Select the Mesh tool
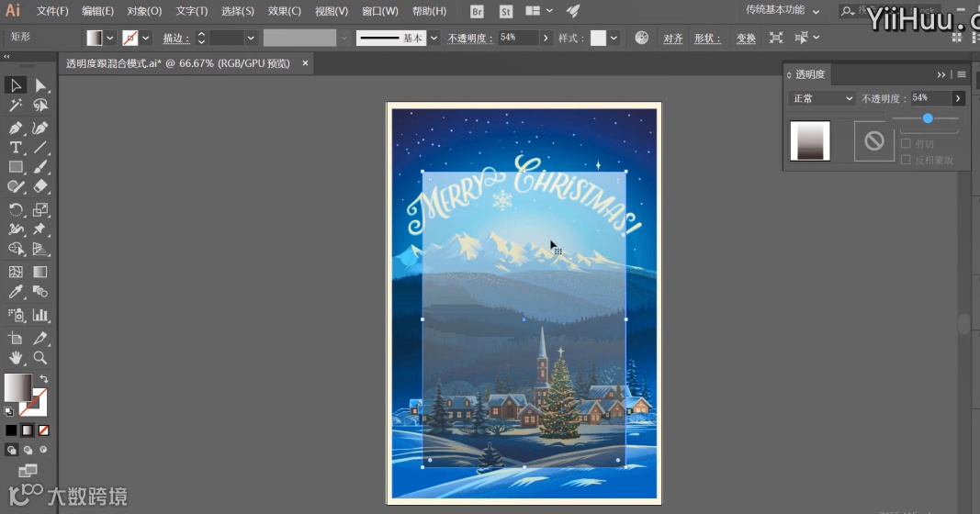This screenshot has width=980, height=514. [16, 272]
